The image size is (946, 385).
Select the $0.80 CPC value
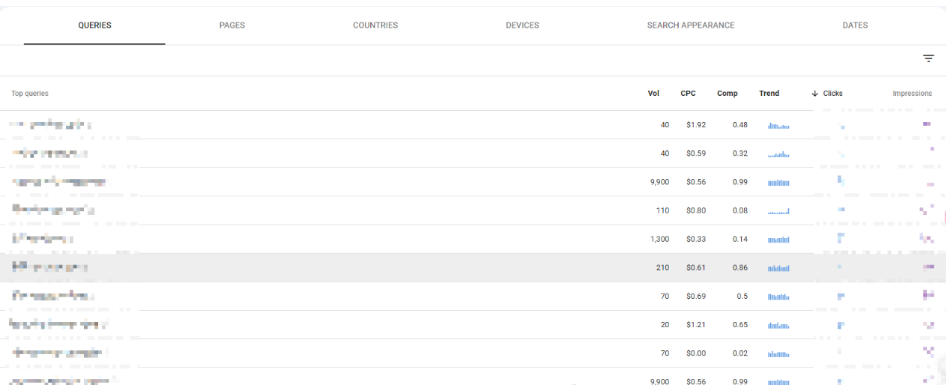(x=696, y=211)
